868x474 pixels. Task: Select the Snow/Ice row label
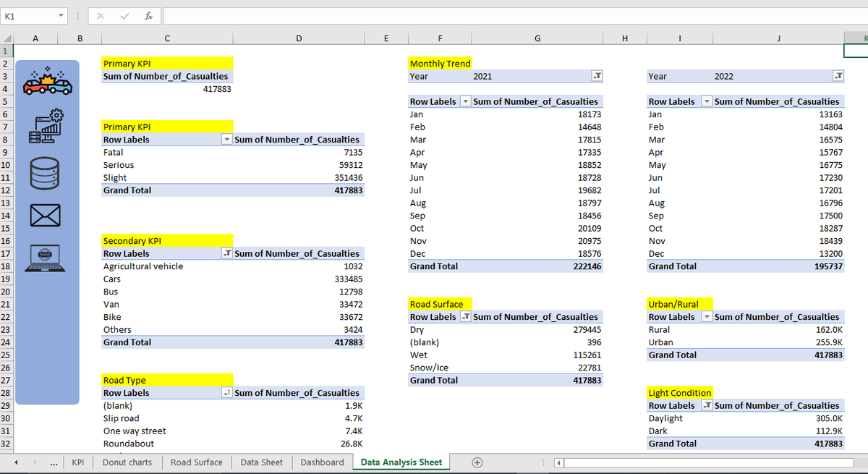click(x=429, y=368)
